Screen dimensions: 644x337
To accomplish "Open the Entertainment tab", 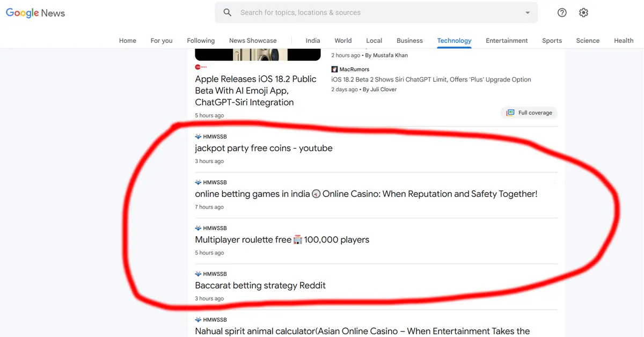I will 507,41.
